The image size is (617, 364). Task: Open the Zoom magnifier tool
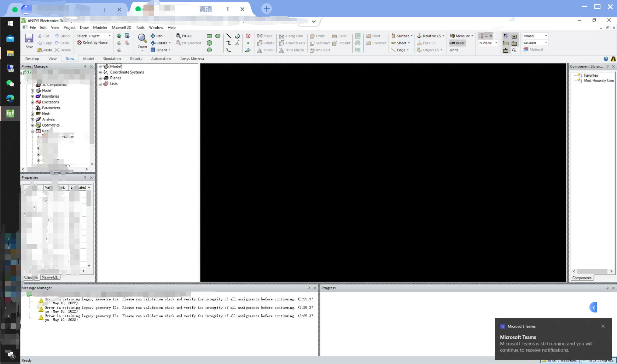coord(142,38)
